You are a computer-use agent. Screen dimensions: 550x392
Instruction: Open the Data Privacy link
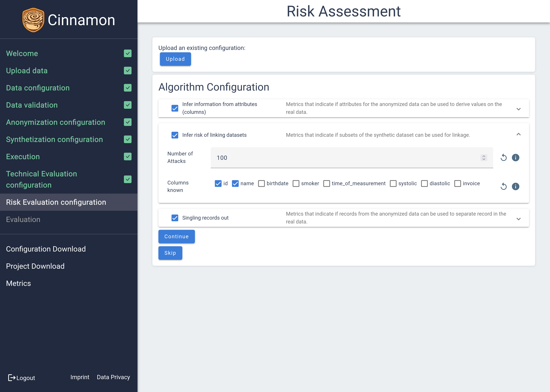pyautogui.click(x=113, y=377)
